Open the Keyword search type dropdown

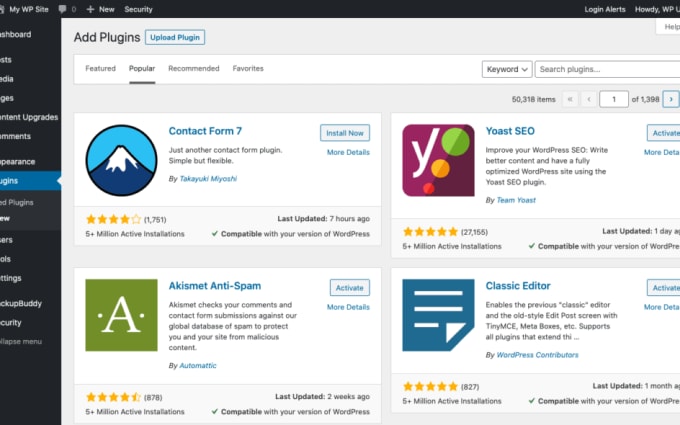[507, 69]
